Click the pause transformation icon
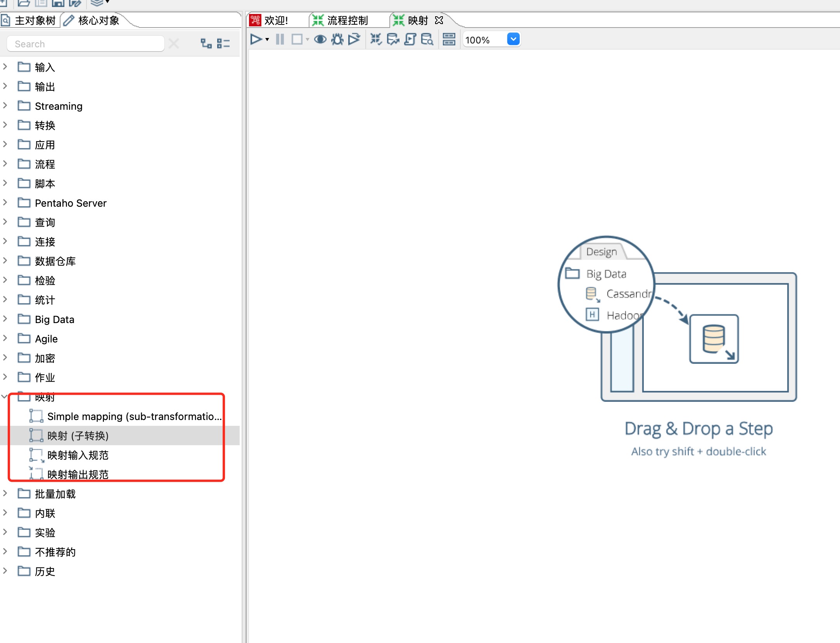The image size is (840, 643). pyautogui.click(x=280, y=40)
